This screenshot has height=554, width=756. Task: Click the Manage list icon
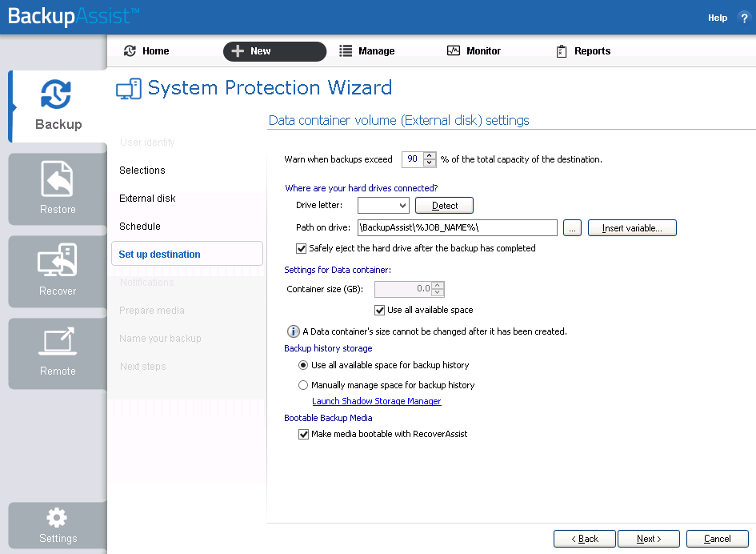346,50
